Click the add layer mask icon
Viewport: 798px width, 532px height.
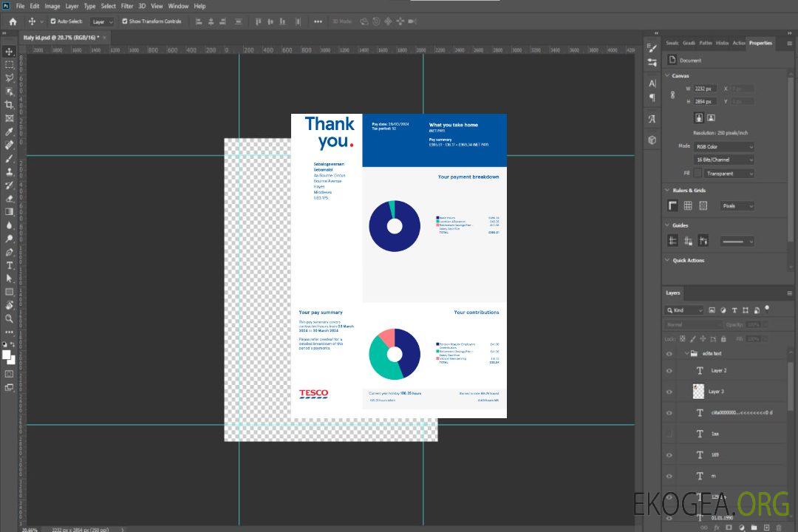729,528
